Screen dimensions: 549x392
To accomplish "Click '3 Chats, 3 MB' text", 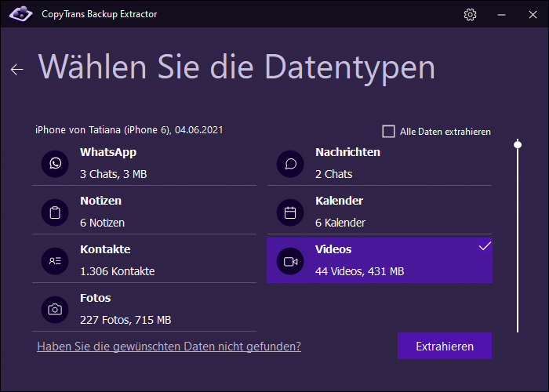I will [114, 174].
